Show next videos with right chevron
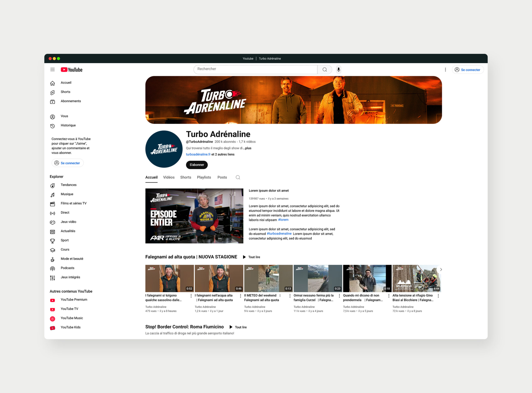The image size is (532, 393). tap(441, 269)
